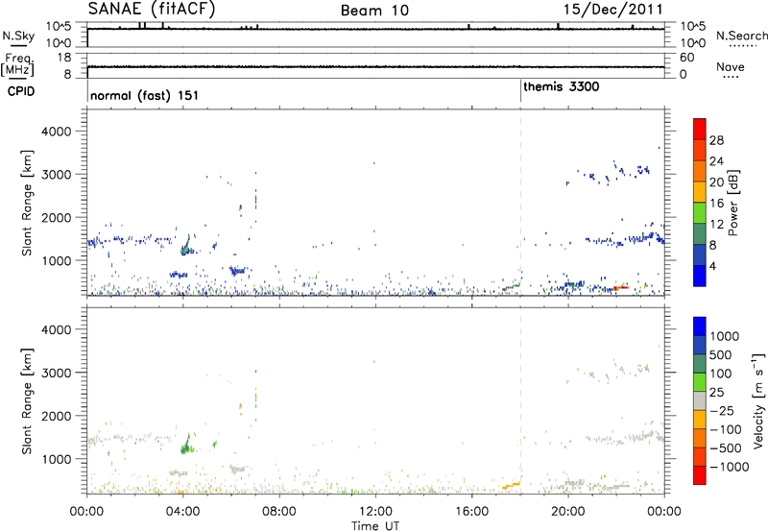
Task: Click the light green 12-16 dB Power colorbar segment
Action: tap(700, 212)
